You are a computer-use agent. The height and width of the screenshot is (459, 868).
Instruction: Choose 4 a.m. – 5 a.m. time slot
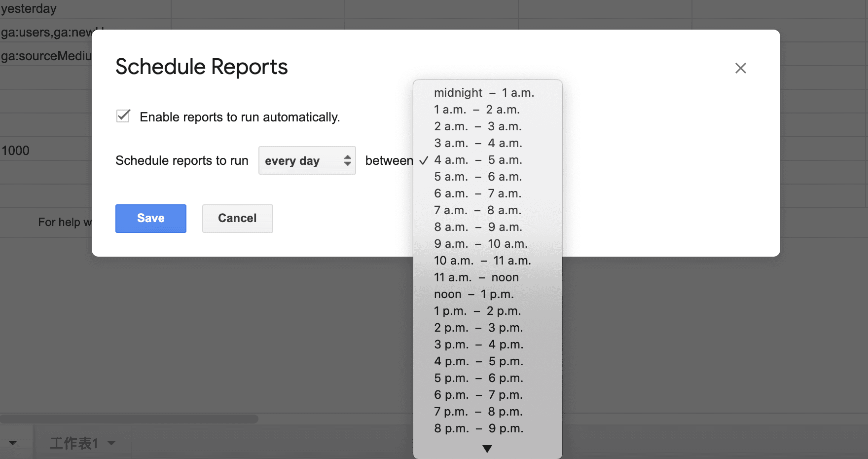pyautogui.click(x=478, y=160)
